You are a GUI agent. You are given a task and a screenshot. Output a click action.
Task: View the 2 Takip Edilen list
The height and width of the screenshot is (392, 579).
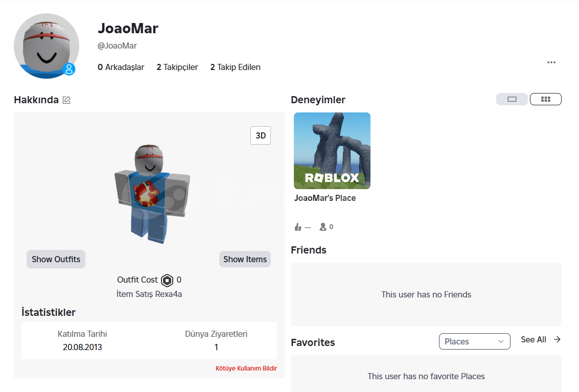pyautogui.click(x=235, y=67)
